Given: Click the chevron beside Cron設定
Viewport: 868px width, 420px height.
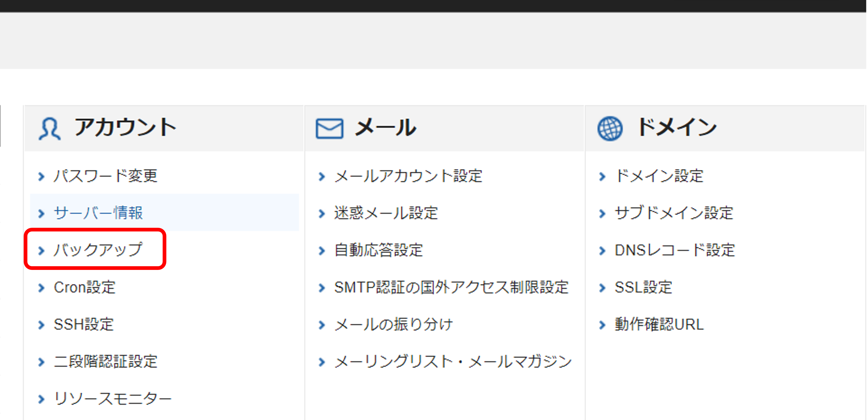Looking at the screenshot, I should pyautogui.click(x=41, y=288).
